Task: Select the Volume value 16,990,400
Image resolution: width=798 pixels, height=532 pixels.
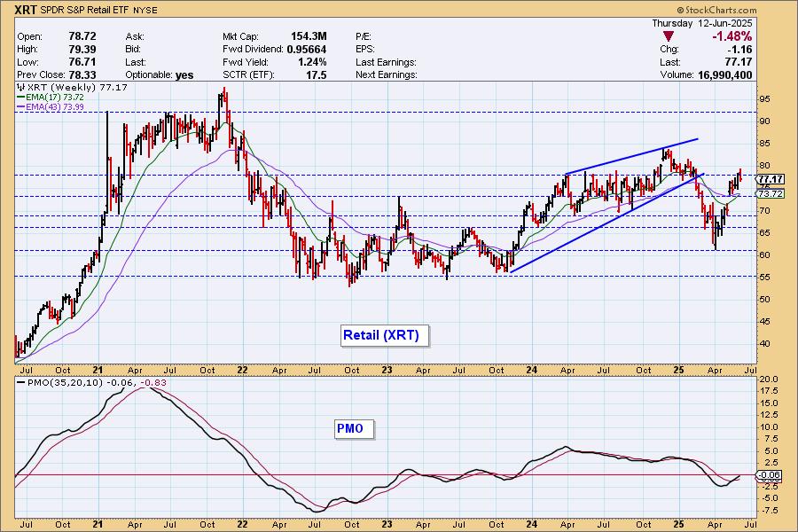Action: (x=724, y=74)
